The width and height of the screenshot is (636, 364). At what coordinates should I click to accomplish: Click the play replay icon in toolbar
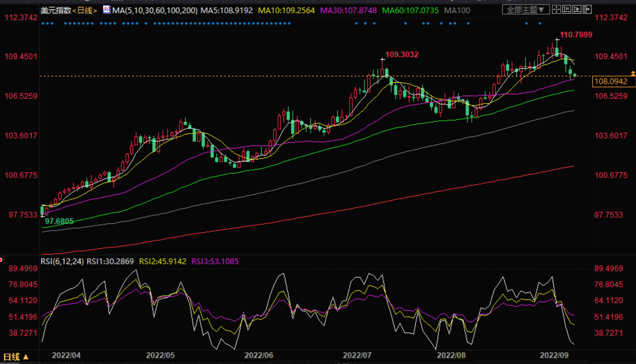click(577, 9)
